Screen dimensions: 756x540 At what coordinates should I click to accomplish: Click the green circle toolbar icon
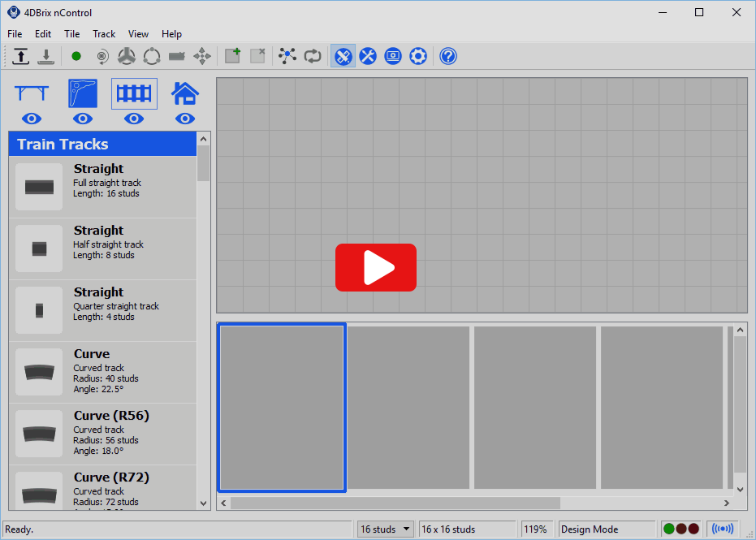(76, 56)
